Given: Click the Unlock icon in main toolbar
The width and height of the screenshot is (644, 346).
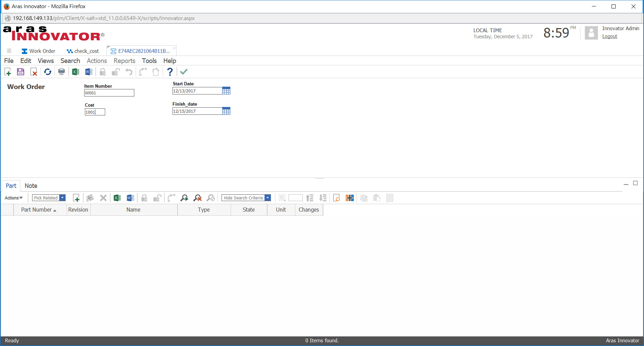Looking at the screenshot, I should pyautogui.click(x=116, y=72).
